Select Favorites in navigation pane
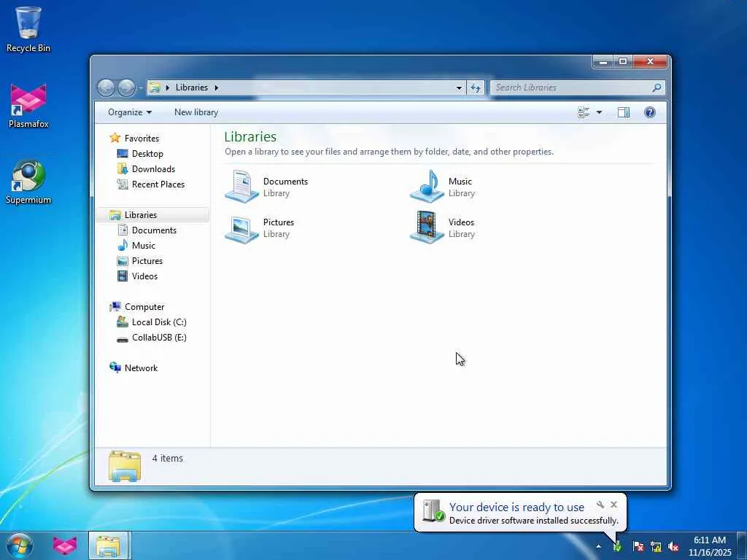This screenshot has height=560, width=747. [x=141, y=138]
